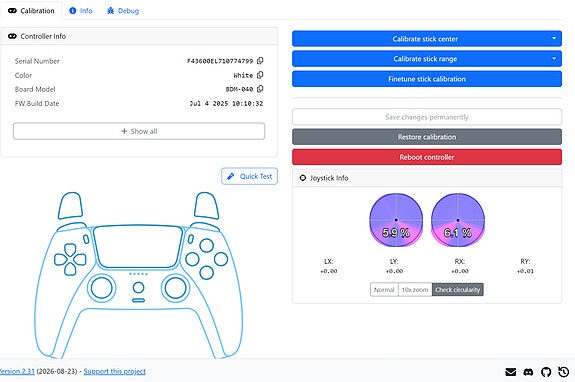The width and height of the screenshot is (575, 382).
Task: Open the Discord icon link
Action: coord(528,372)
